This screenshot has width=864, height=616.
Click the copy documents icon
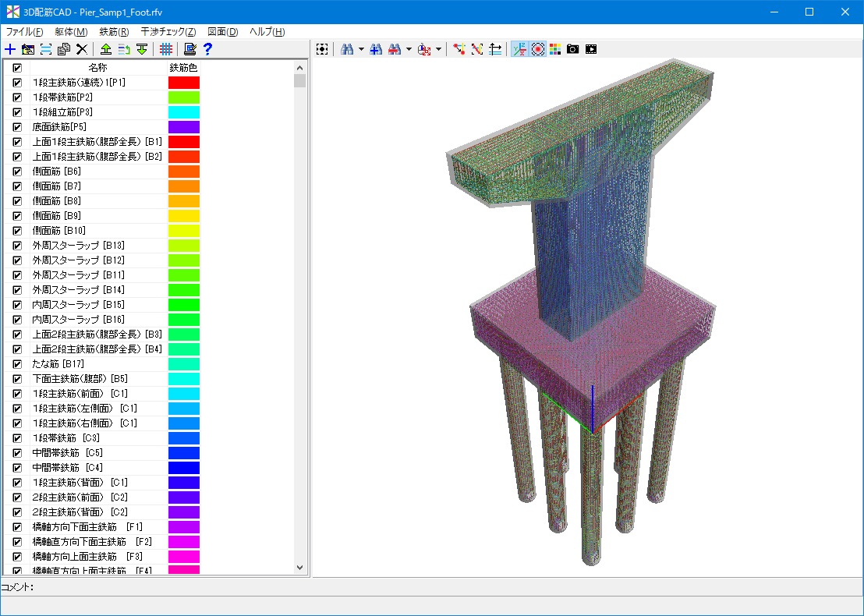pos(64,50)
